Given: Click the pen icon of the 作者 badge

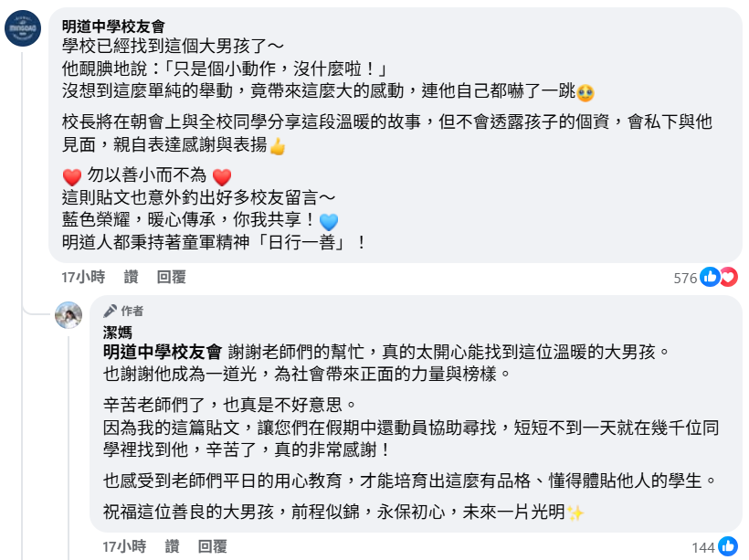Looking at the screenshot, I should point(110,311).
